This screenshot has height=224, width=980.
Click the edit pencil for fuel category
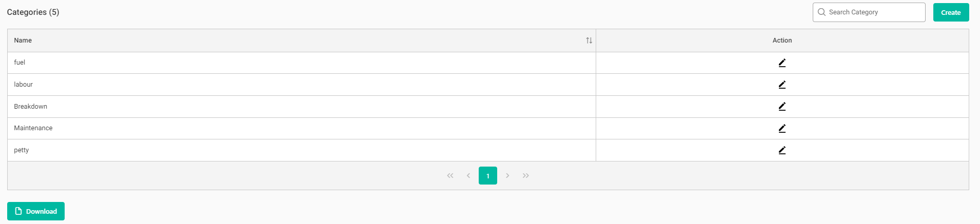782,63
